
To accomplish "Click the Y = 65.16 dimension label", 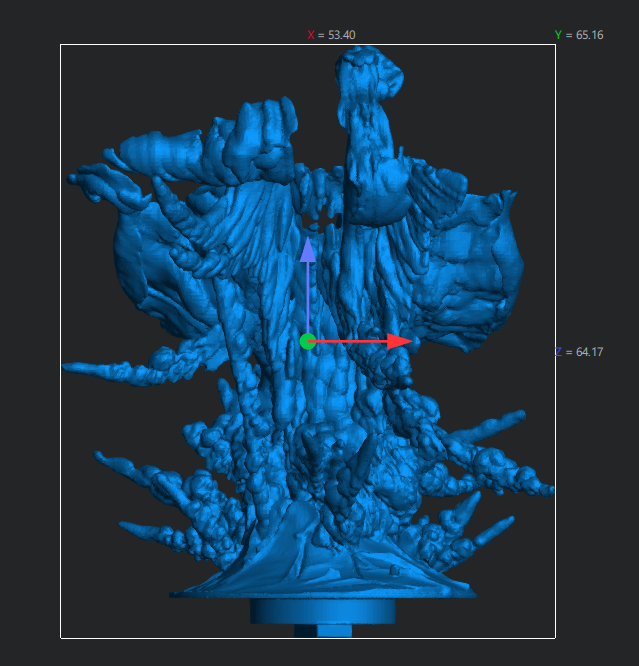I will point(579,35).
